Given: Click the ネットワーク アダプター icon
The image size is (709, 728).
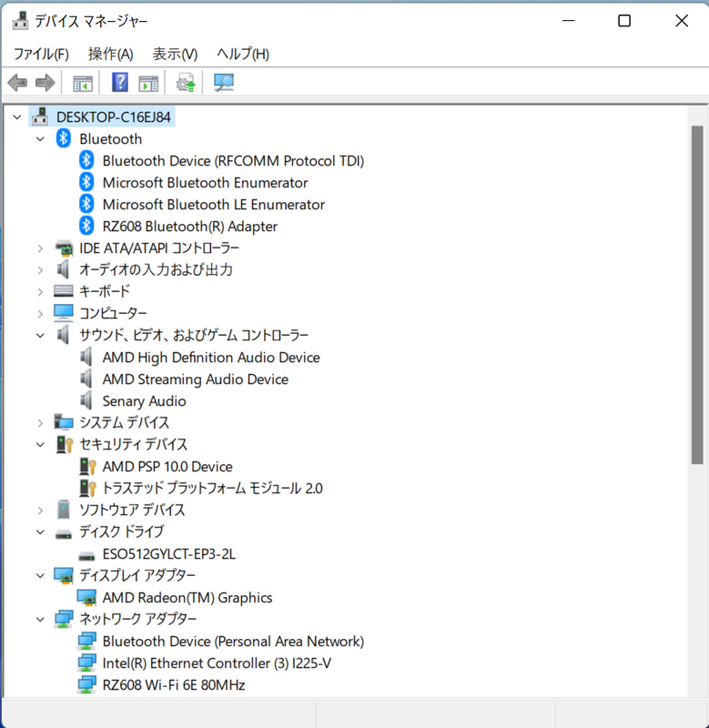Looking at the screenshot, I should pyautogui.click(x=64, y=619).
